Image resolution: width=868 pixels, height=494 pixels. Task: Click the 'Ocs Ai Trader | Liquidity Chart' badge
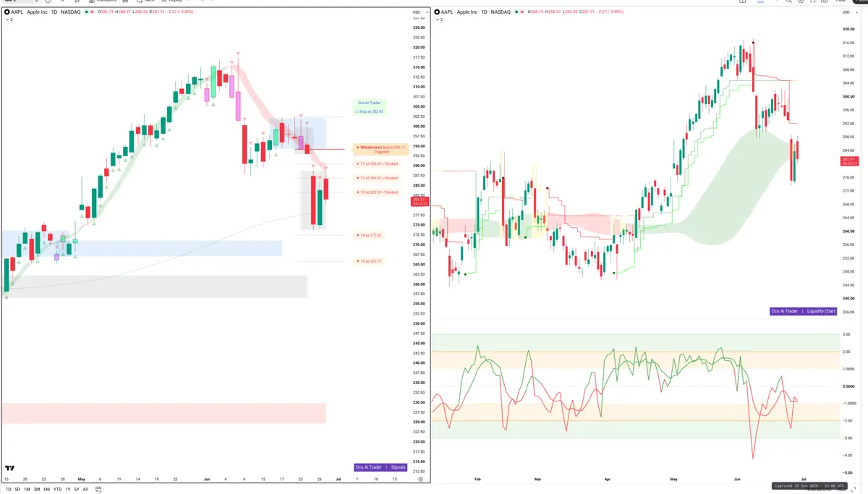coord(803,311)
